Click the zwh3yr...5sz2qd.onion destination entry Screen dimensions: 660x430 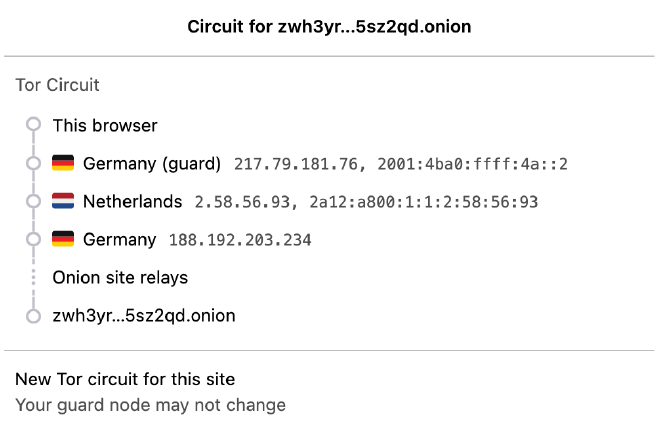(144, 315)
